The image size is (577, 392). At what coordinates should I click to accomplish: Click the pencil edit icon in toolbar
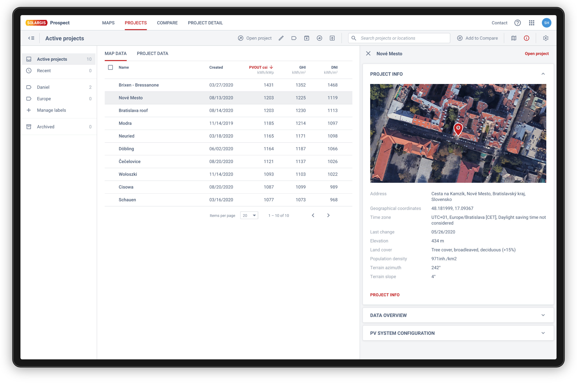point(281,38)
